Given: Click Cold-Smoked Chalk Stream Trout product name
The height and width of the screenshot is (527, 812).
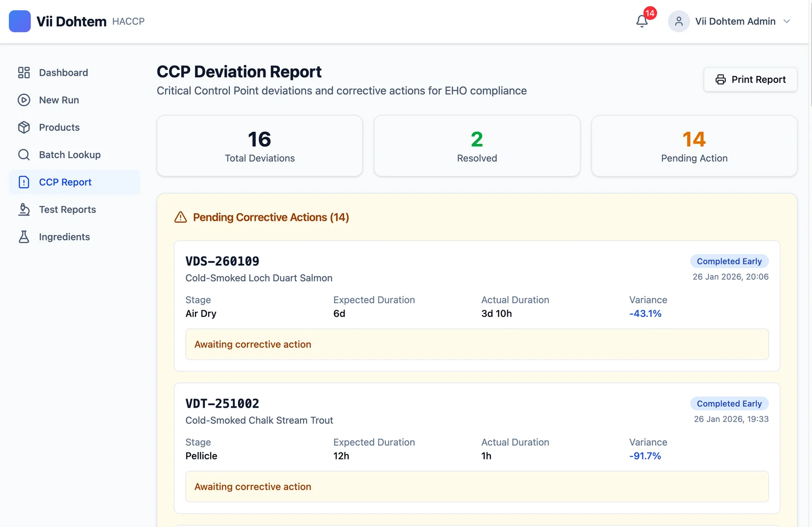Looking at the screenshot, I should (259, 420).
